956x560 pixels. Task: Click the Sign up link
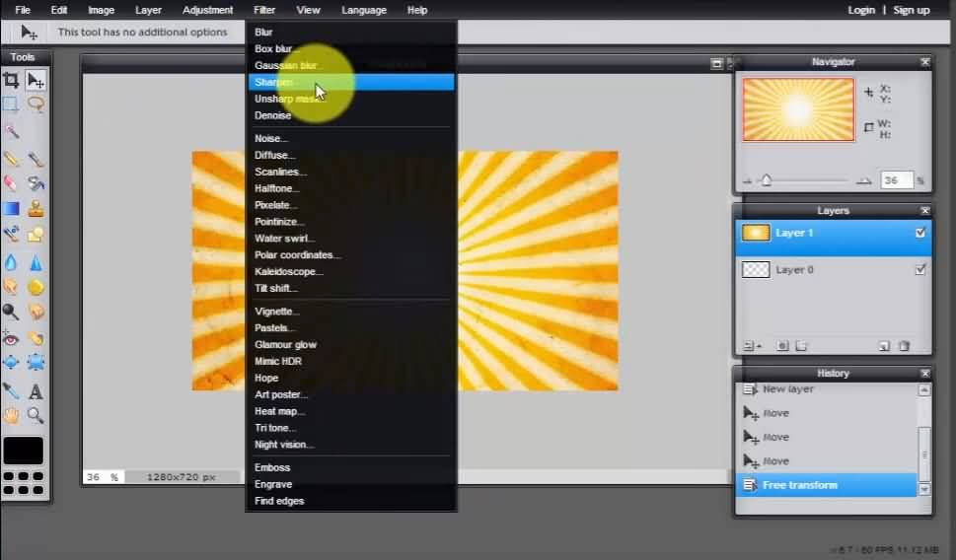click(x=911, y=10)
